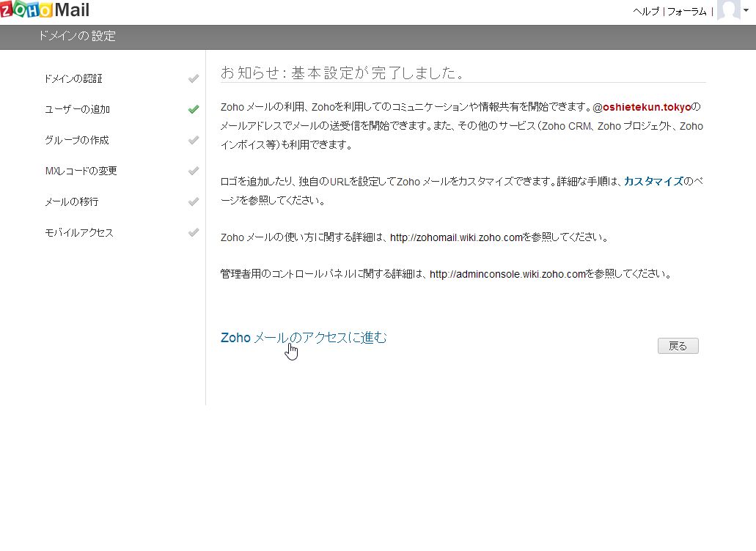Click Zoho メールのアクセスに進む link
Viewport: 756px width, 551px height.
(x=304, y=338)
